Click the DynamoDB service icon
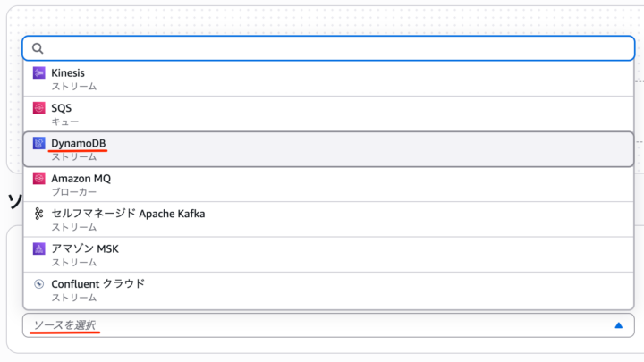 pyautogui.click(x=38, y=143)
